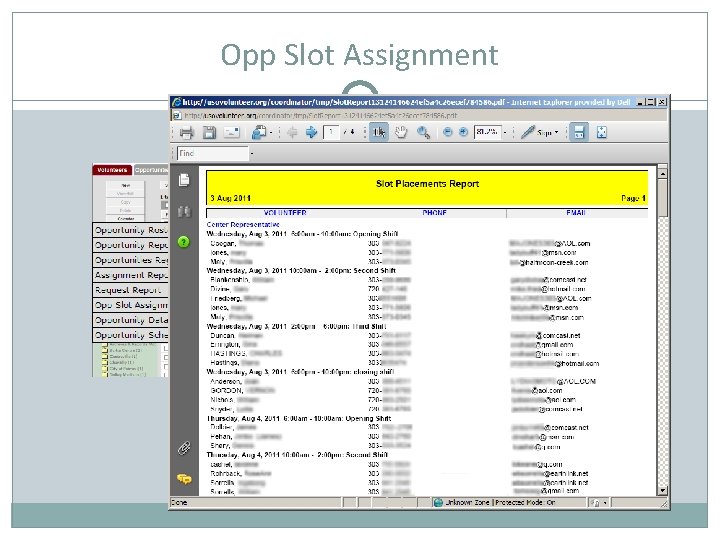Choose the Select tool cursor icon
Viewport: 720px width, 540px height.
pos(379,133)
